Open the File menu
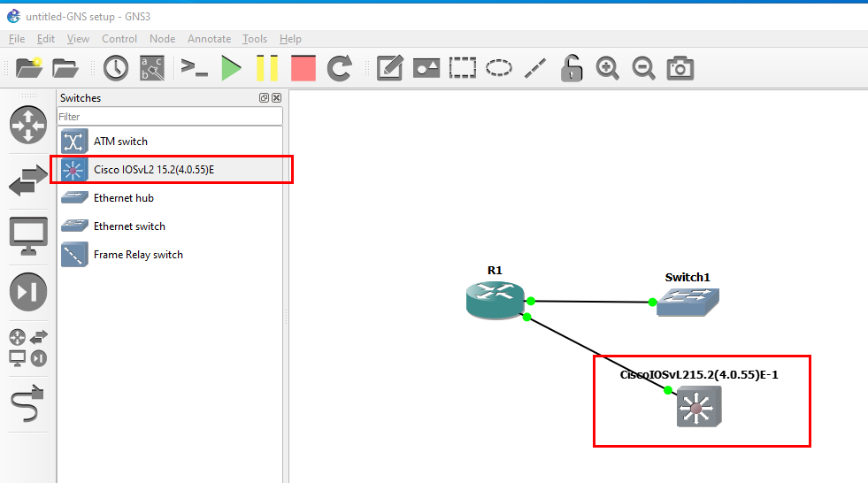This screenshot has height=483, width=868. point(17,39)
